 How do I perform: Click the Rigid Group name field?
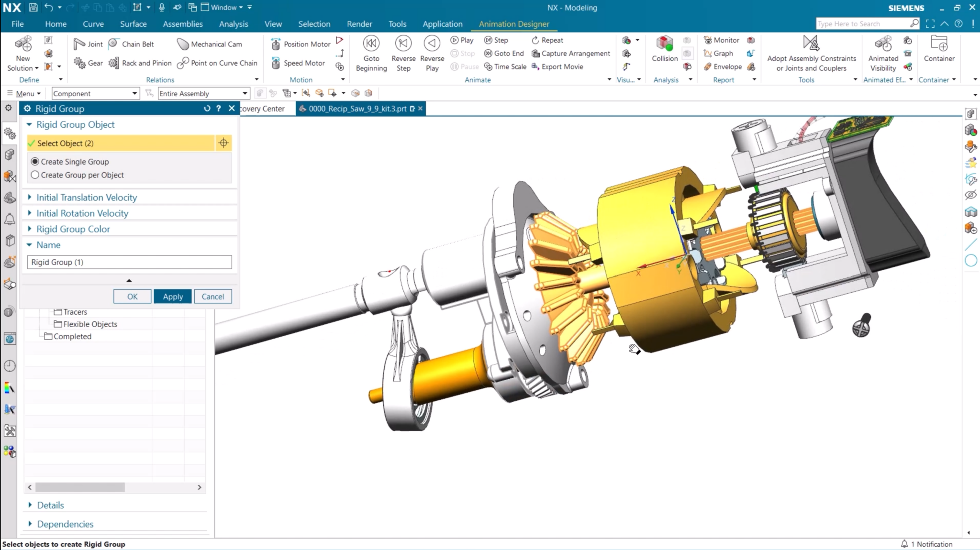[x=129, y=262]
